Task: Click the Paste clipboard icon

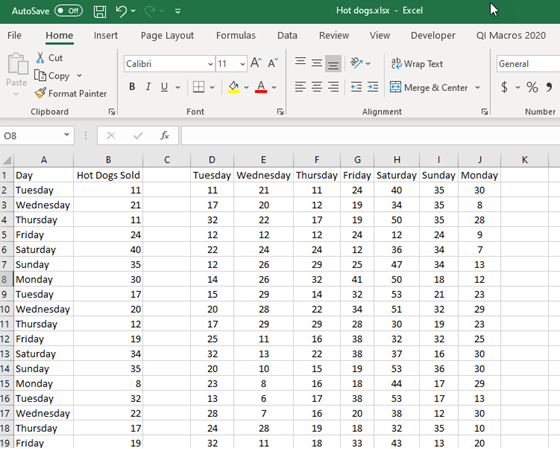Action: click(x=18, y=64)
